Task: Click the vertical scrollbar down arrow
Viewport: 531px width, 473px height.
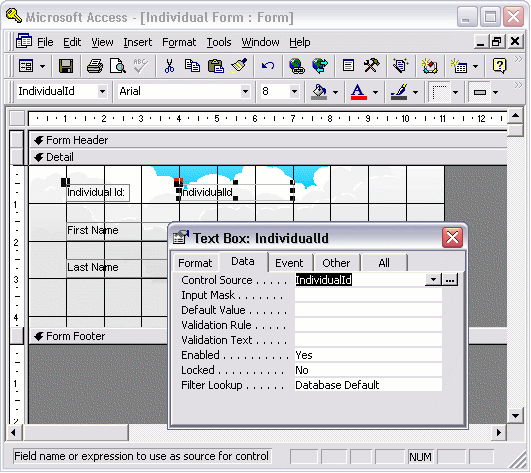Action: tap(515, 415)
